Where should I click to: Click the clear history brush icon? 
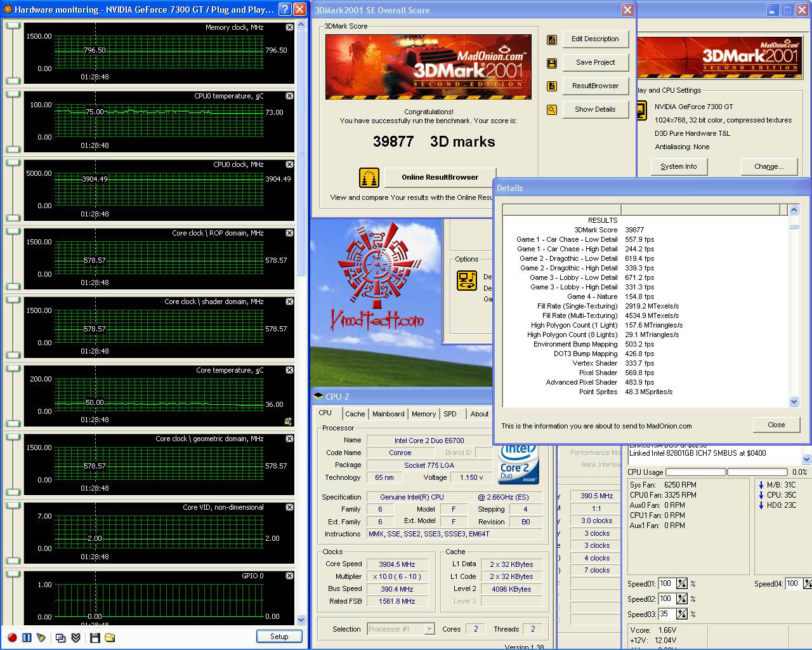coord(41,637)
